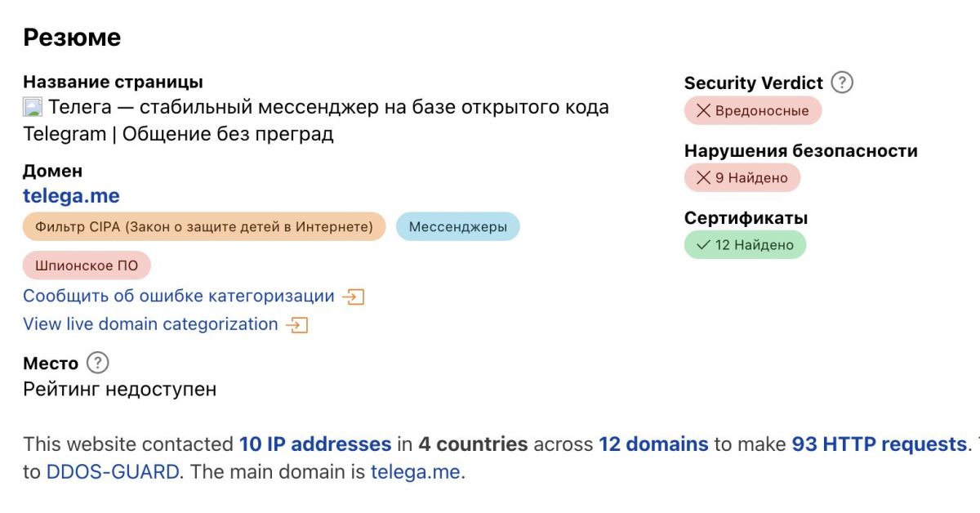Image resolution: width=980 pixels, height=513 pixels.
Task: Click the page favicon image before Телега title
Action: (x=33, y=107)
